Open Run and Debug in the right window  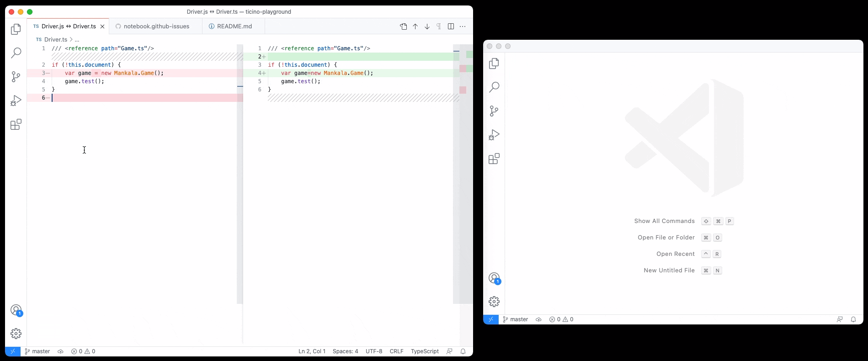[494, 135]
